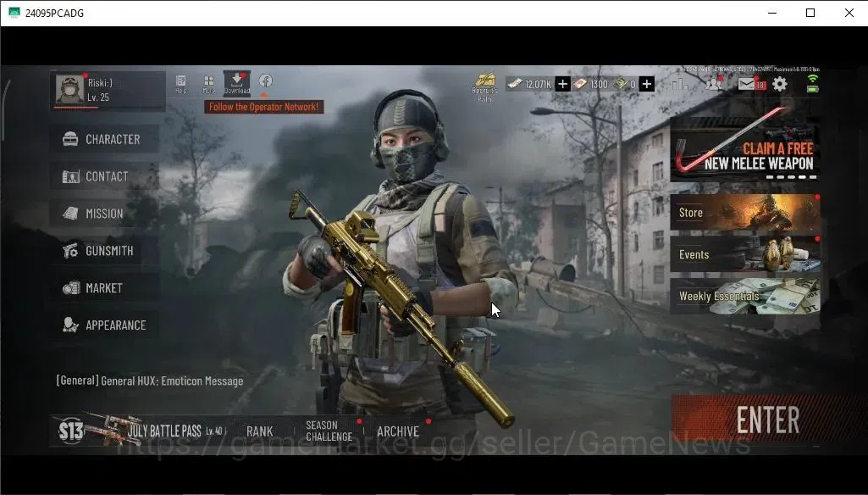The width and height of the screenshot is (868, 495).
Task: Open Recruit's Path icon
Action: pos(485,87)
